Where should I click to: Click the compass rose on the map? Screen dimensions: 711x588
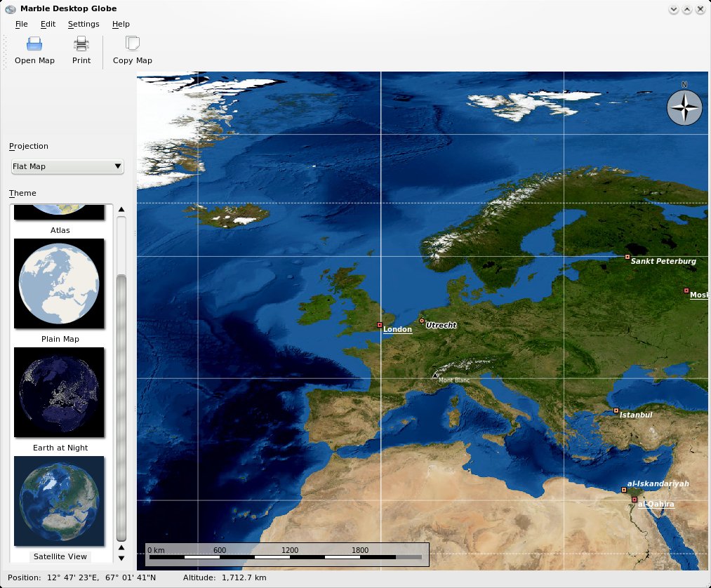pyautogui.click(x=684, y=107)
